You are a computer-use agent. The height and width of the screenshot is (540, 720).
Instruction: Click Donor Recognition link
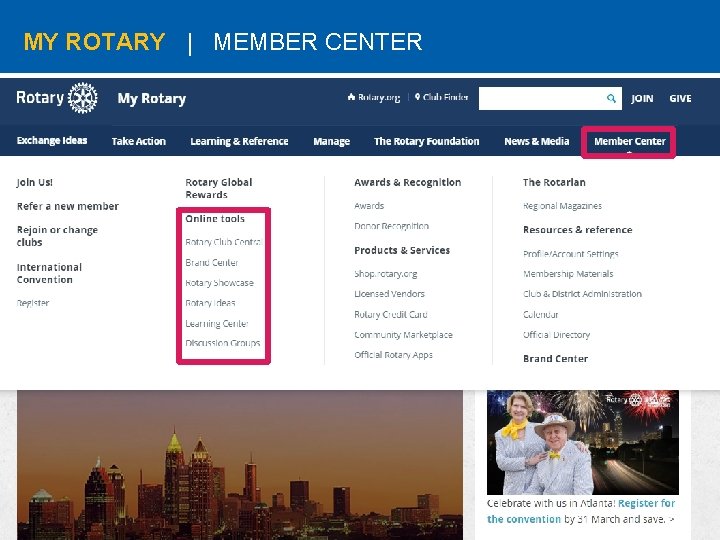(x=392, y=226)
